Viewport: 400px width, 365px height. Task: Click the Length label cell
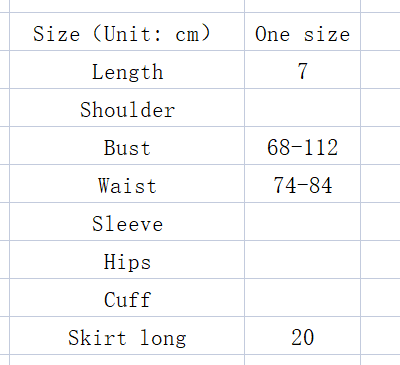pyautogui.click(x=127, y=70)
